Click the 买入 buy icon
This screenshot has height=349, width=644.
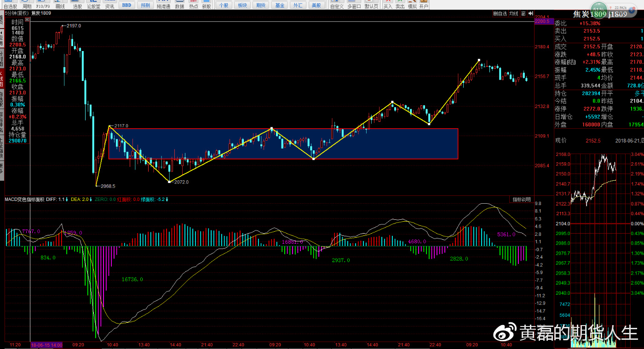(x=388, y=5)
